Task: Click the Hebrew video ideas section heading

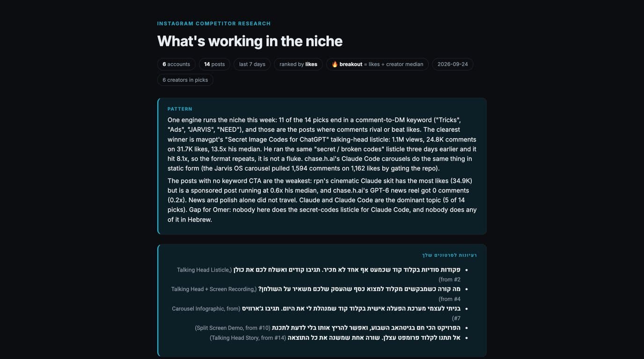Action: point(449,255)
